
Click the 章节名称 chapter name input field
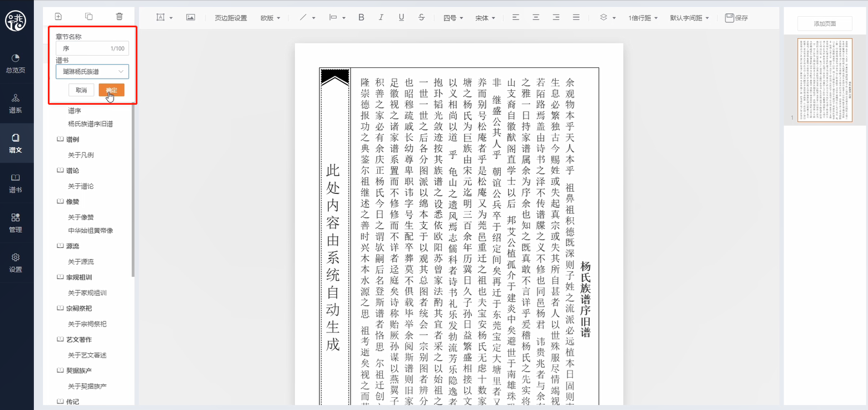pos(92,48)
